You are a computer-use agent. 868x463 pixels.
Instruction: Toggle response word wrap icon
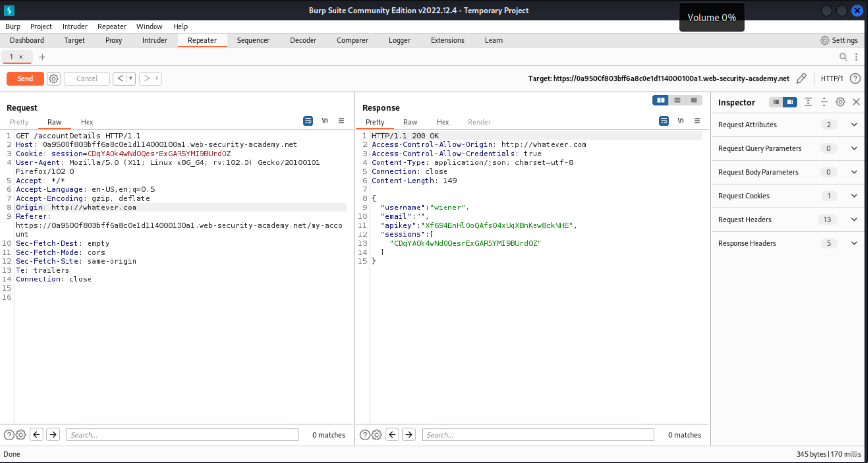(664, 121)
